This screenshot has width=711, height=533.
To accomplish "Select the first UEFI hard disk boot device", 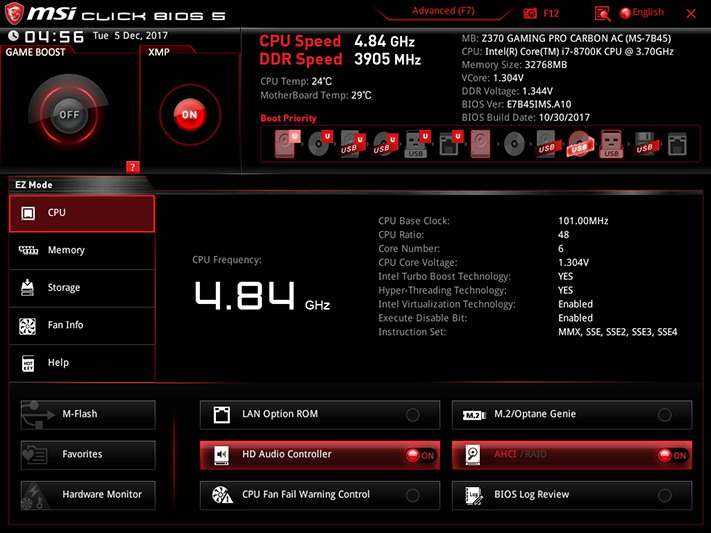I will pyautogui.click(x=287, y=144).
